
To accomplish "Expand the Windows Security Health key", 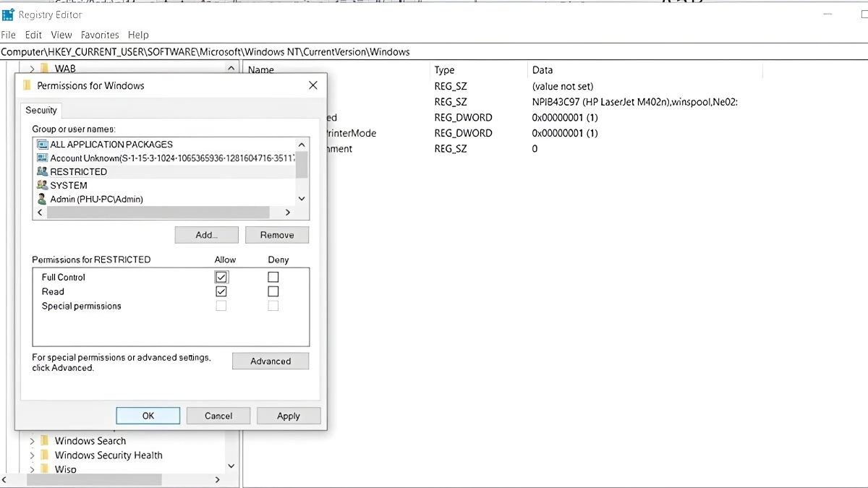I will pyautogui.click(x=31, y=455).
